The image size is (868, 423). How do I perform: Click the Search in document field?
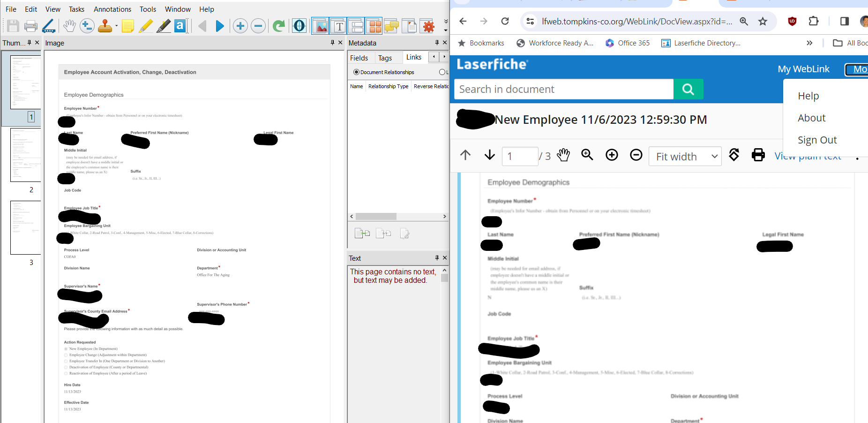[564, 89]
